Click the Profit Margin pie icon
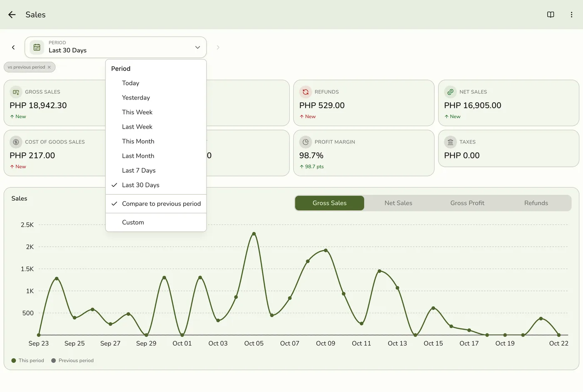Viewport: 583px width, 392px height. click(306, 142)
